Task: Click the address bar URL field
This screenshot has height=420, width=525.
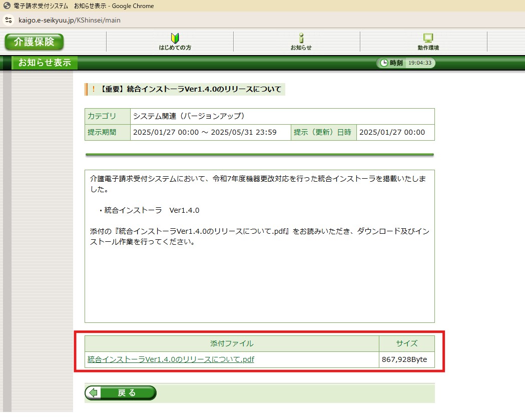Action: pyautogui.click(x=70, y=21)
